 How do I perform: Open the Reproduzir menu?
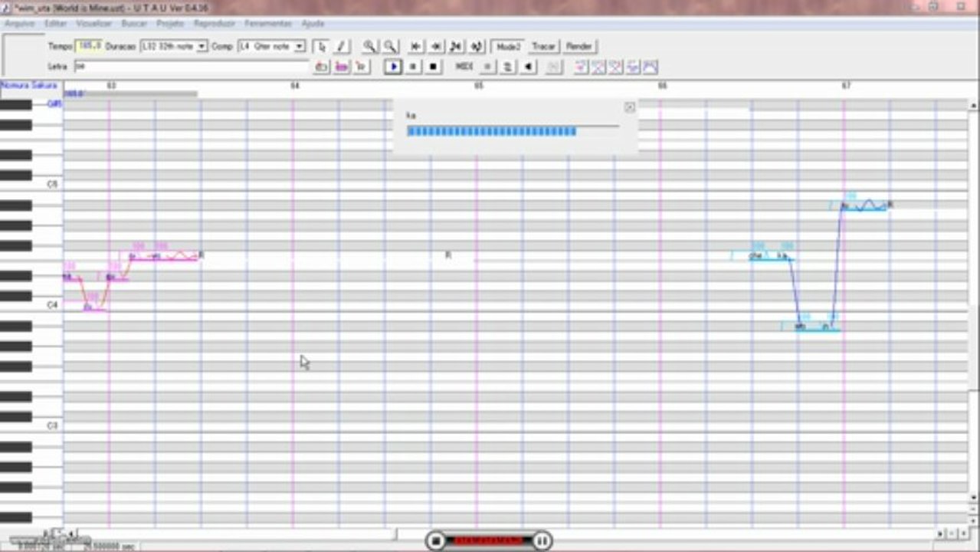click(215, 24)
